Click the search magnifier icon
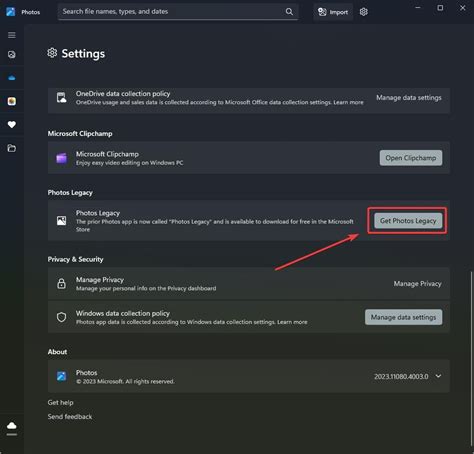Image resolution: width=474 pixels, height=454 pixels. tap(289, 12)
